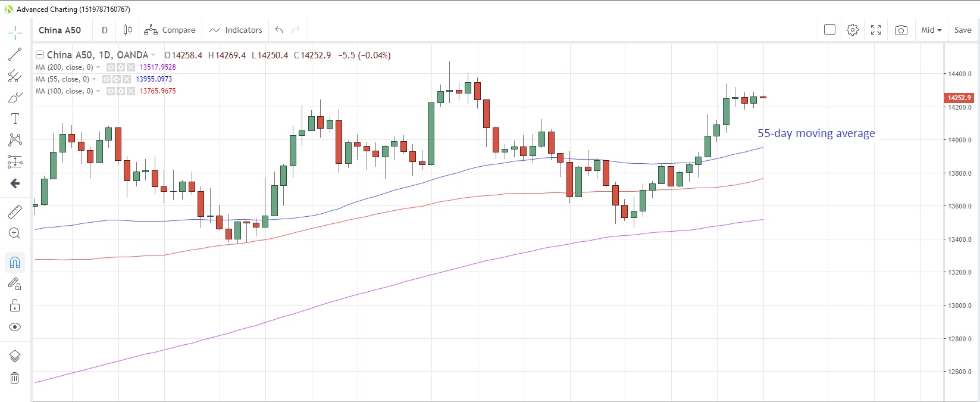This screenshot has width=980, height=402.
Task: Enter fullscreen mode for the chart
Action: (876, 30)
